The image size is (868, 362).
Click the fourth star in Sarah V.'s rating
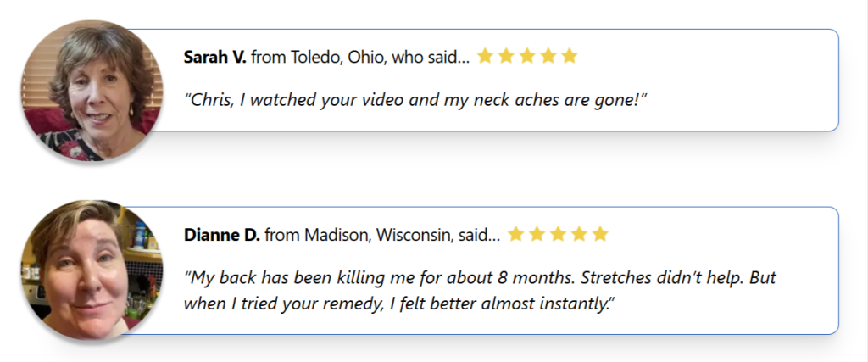click(x=548, y=57)
